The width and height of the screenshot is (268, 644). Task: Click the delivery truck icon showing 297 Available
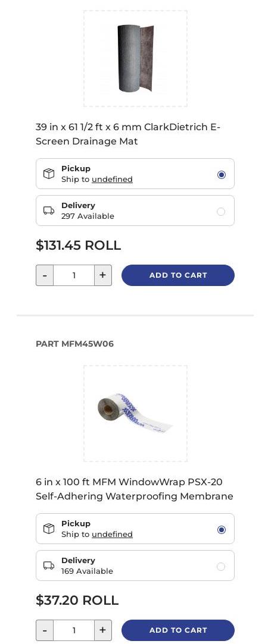pyautogui.click(x=48, y=211)
